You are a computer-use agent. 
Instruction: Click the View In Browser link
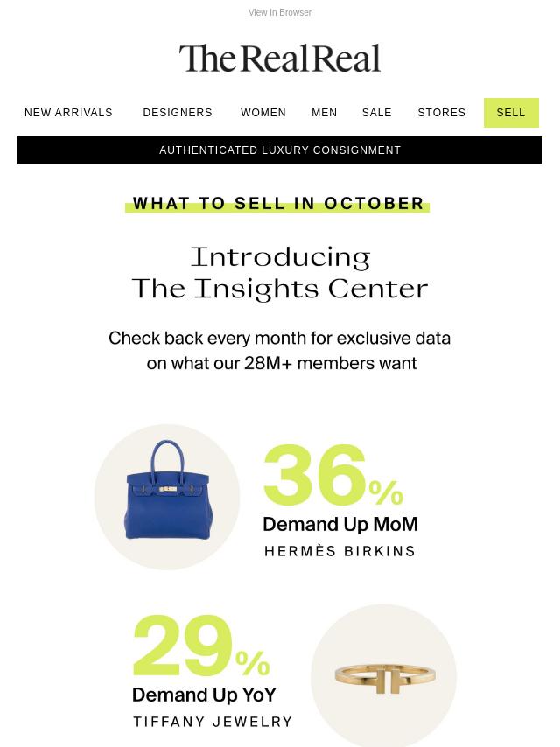[279, 13]
